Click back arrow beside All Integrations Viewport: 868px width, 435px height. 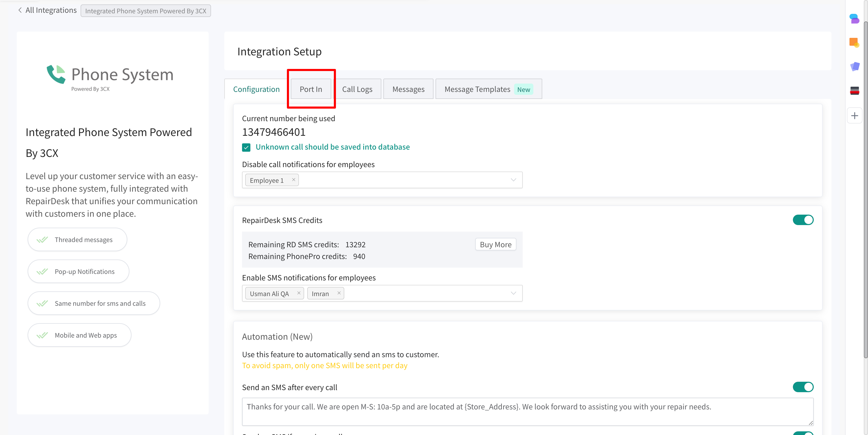[20, 10]
